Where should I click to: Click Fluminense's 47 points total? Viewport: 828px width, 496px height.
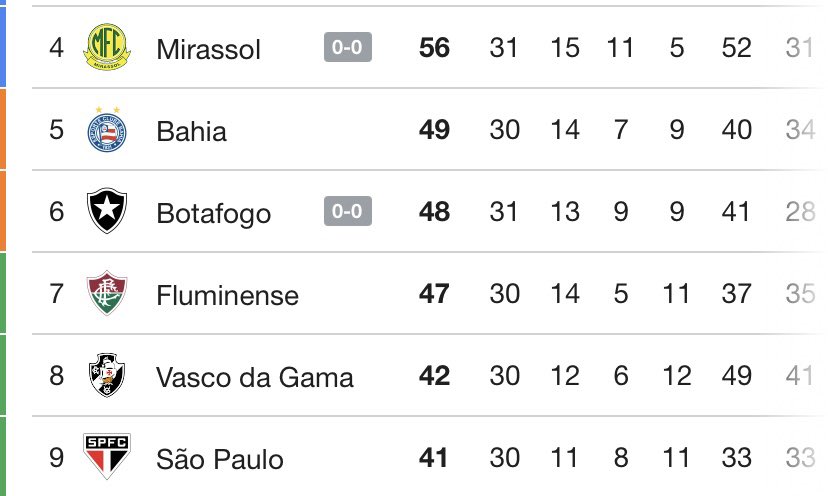[435, 294]
